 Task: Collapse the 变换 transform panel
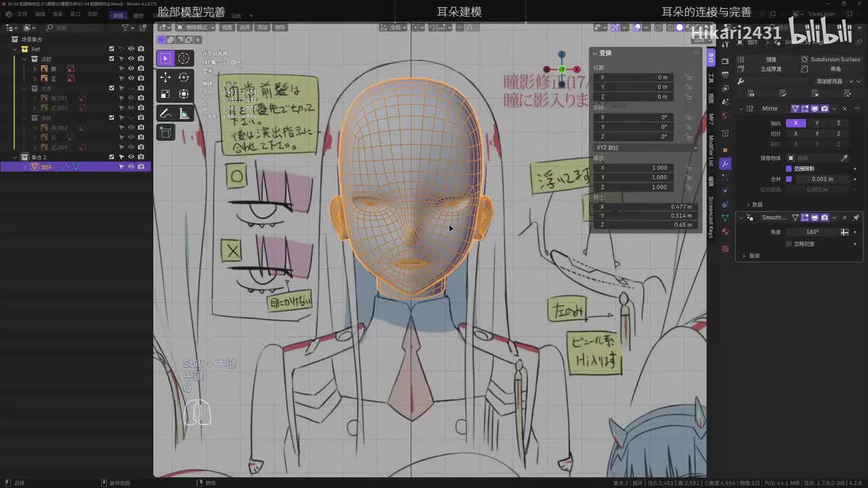(595, 53)
